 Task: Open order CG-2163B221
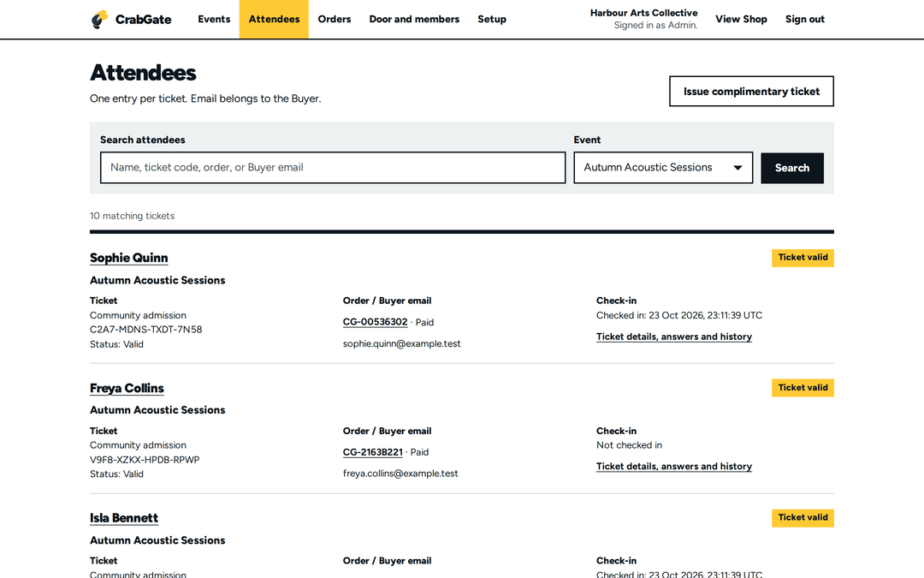click(x=372, y=452)
